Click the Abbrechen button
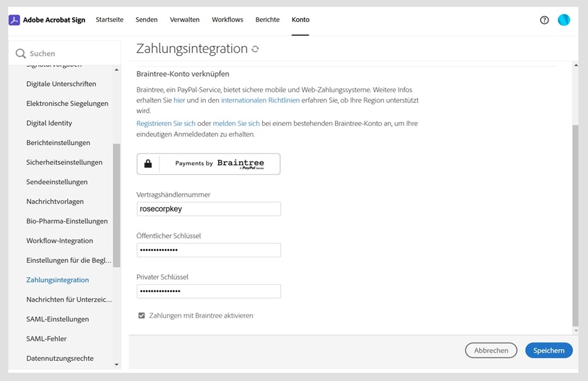This screenshot has width=588, height=381. (x=491, y=350)
